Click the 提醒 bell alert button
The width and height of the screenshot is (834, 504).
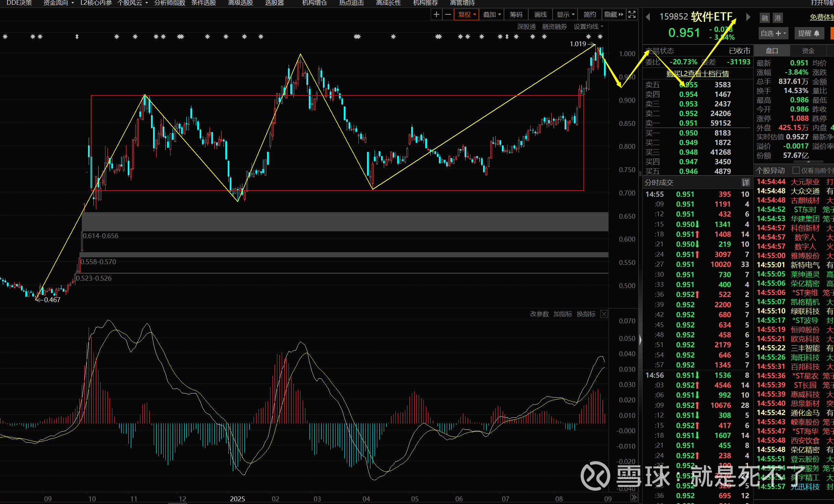(809, 33)
